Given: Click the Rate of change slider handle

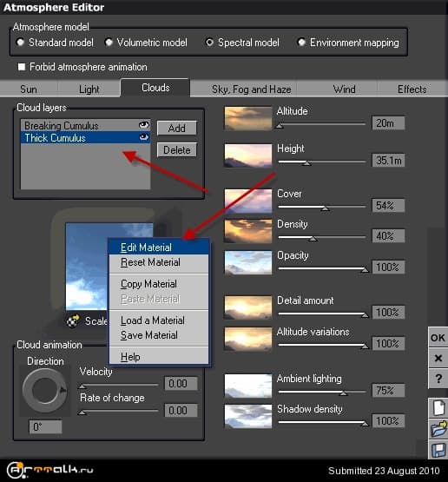Looking at the screenshot, I should [x=82, y=413].
